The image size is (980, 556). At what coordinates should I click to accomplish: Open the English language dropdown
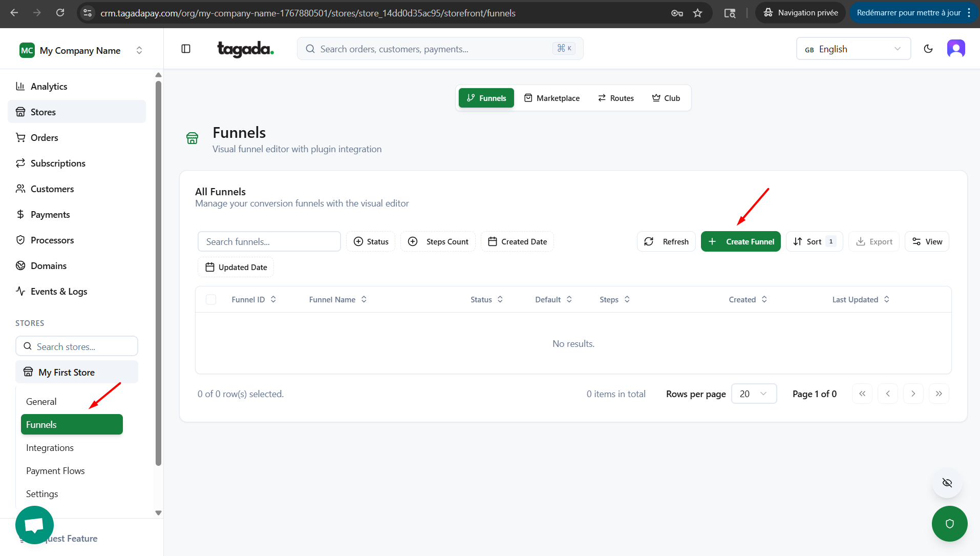coord(853,49)
